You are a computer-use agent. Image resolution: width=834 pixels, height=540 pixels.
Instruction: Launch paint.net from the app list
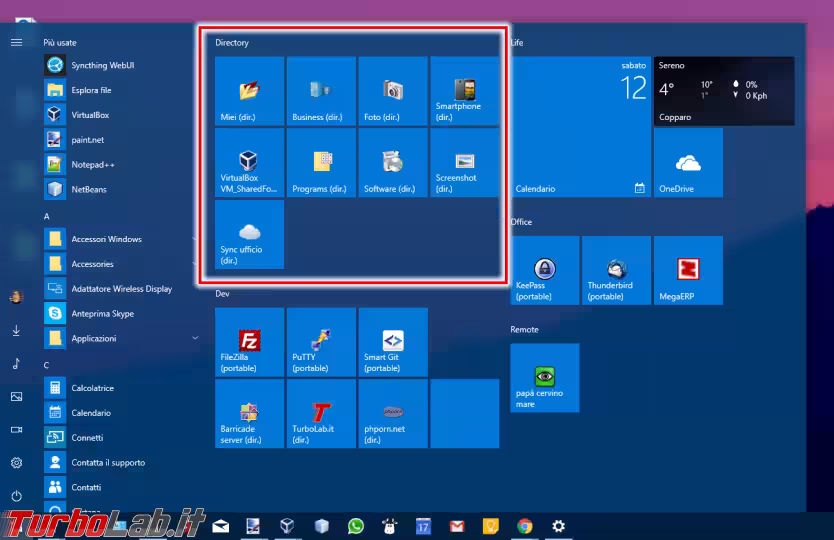coord(120,140)
